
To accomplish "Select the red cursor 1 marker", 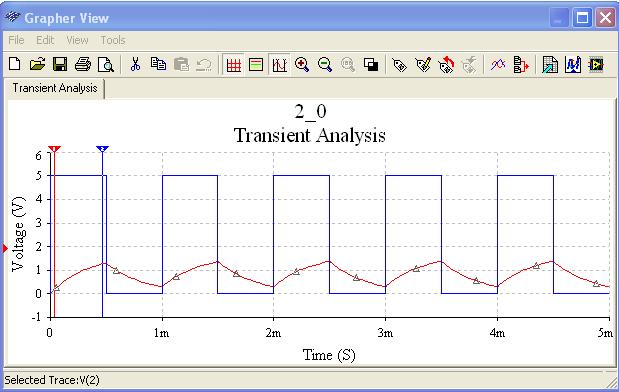I will tap(54, 149).
